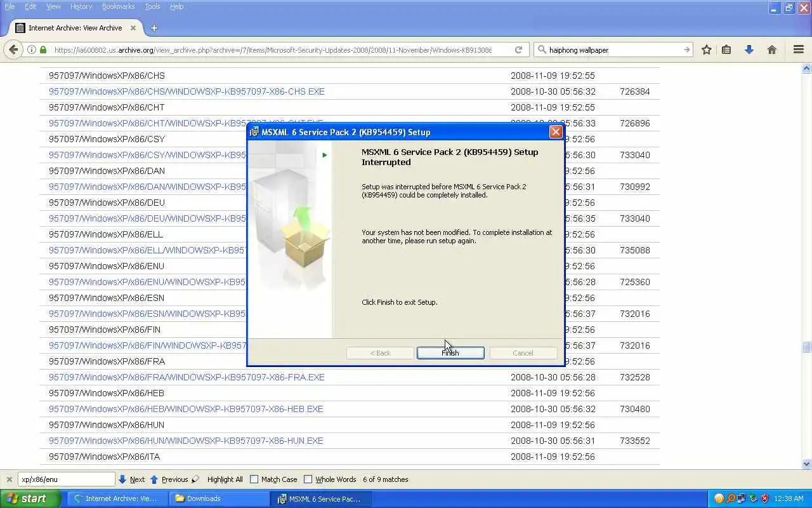
Task: Open the 957097/WindowsXP/x86/DAN/ file link
Action: pos(147,187)
